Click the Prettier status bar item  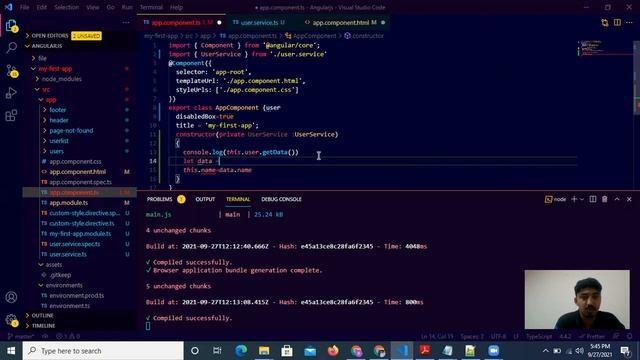(x=591, y=337)
